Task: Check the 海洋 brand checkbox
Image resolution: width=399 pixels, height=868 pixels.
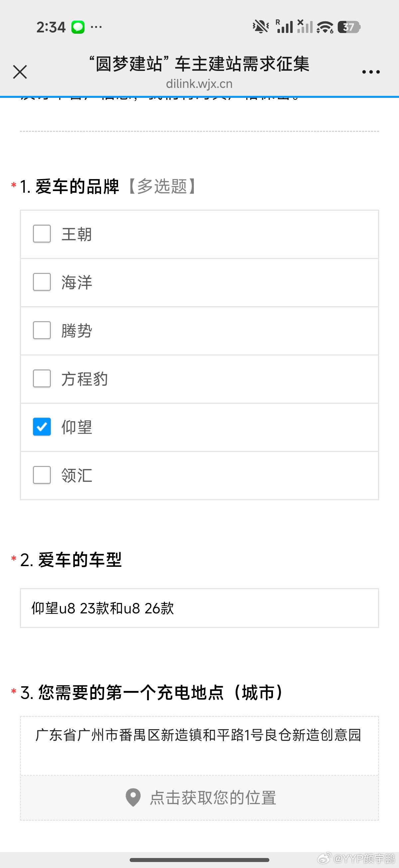Action: pos(42,282)
